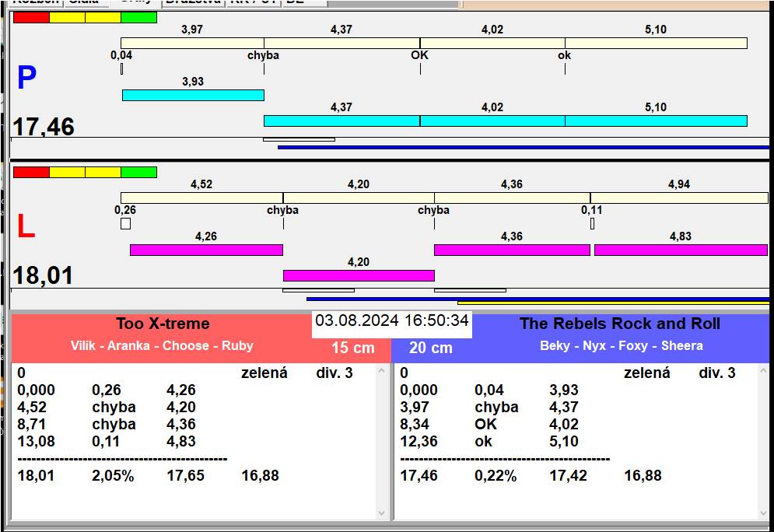Click the 2,05% value in Too X-treme results

(113, 476)
